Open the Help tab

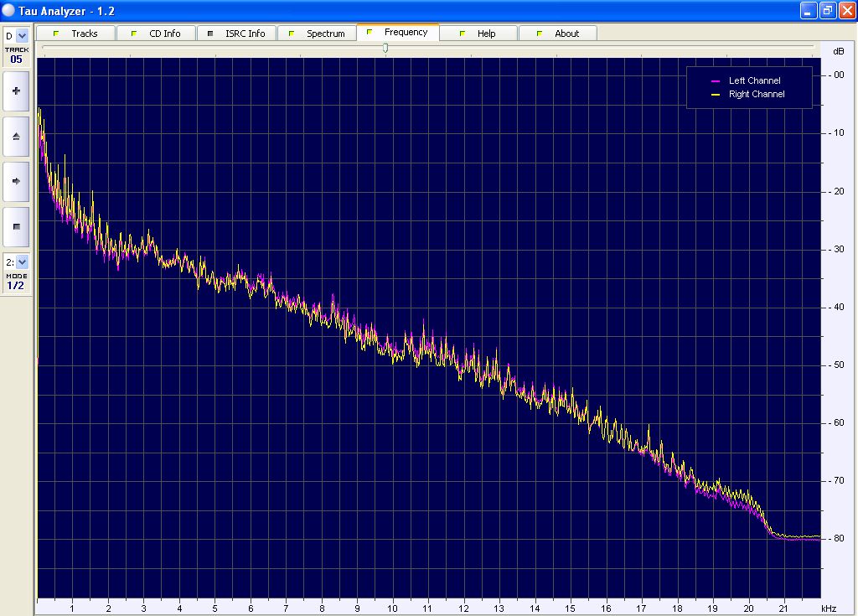coord(486,34)
